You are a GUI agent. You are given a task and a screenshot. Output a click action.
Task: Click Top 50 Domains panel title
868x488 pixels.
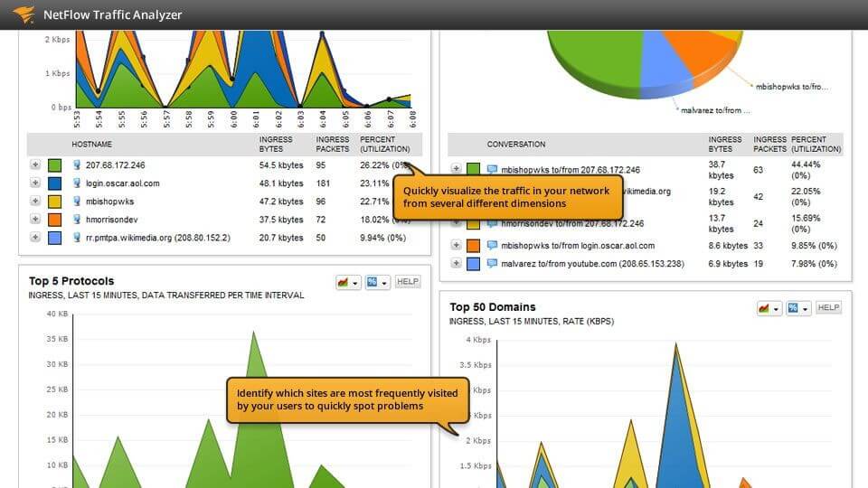492,306
